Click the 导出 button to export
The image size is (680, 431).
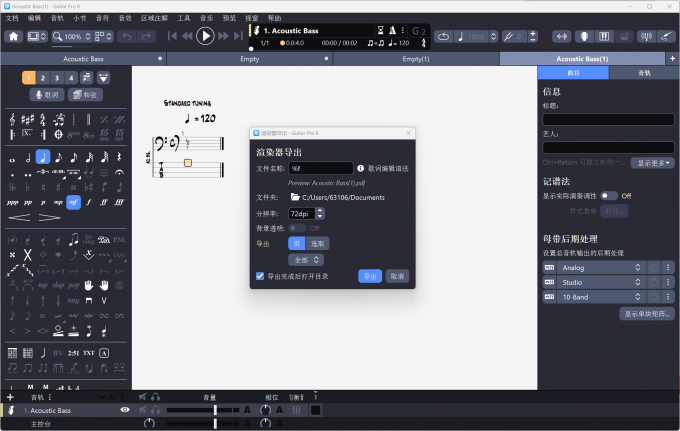tap(370, 276)
